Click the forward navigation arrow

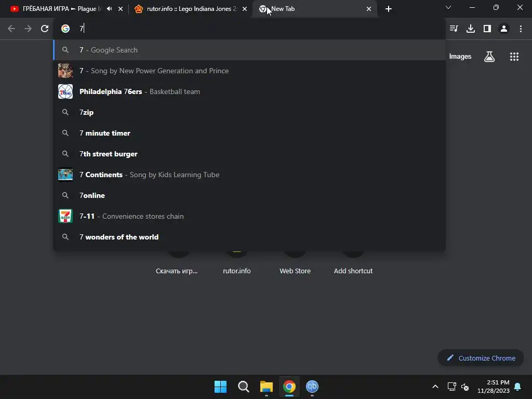click(x=28, y=29)
